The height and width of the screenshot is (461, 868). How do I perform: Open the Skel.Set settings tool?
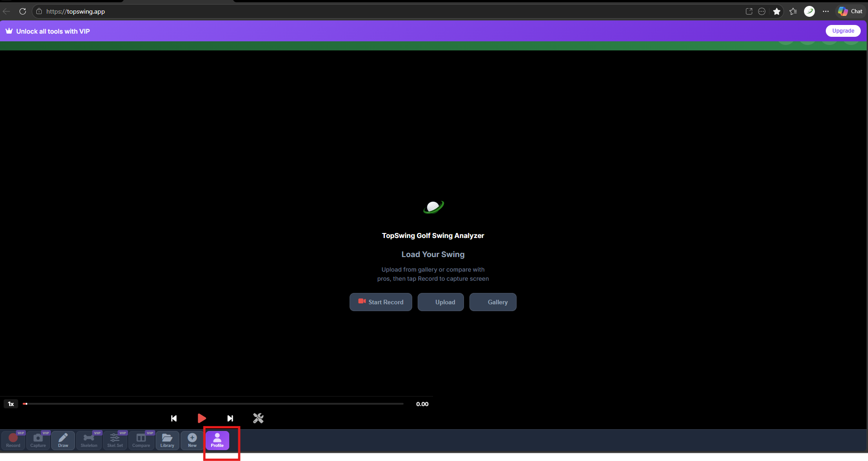pos(115,440)
